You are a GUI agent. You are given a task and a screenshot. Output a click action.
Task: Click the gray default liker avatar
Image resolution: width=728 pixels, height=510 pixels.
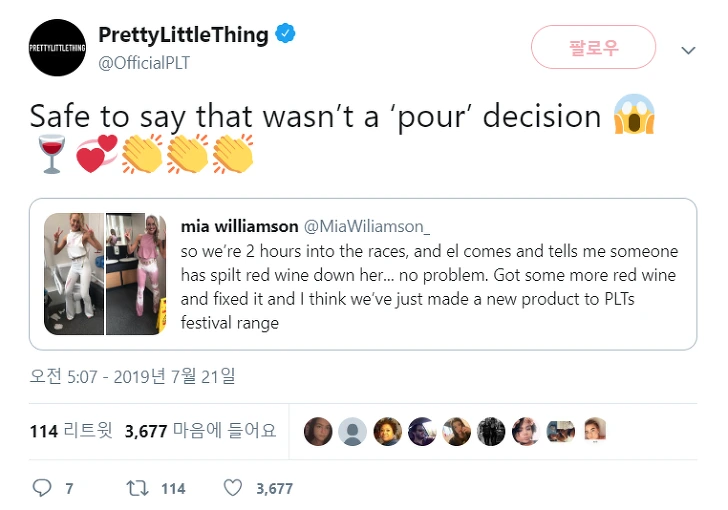(352, 431)
